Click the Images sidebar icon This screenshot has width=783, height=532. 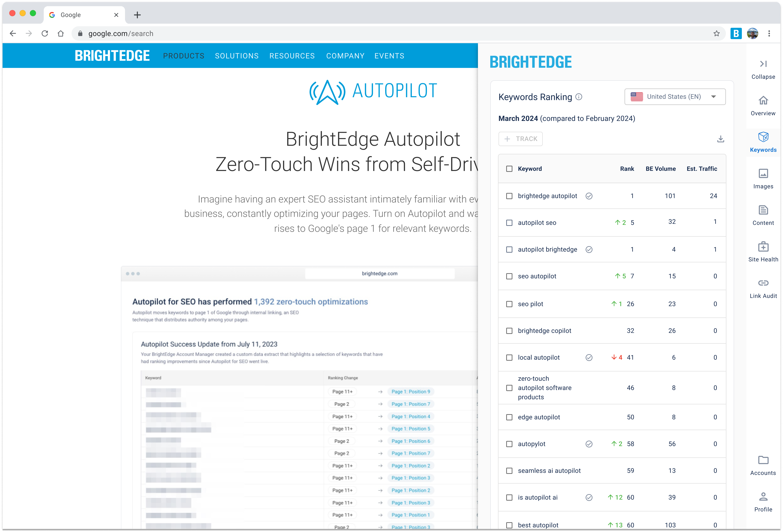tap(763, 174)
